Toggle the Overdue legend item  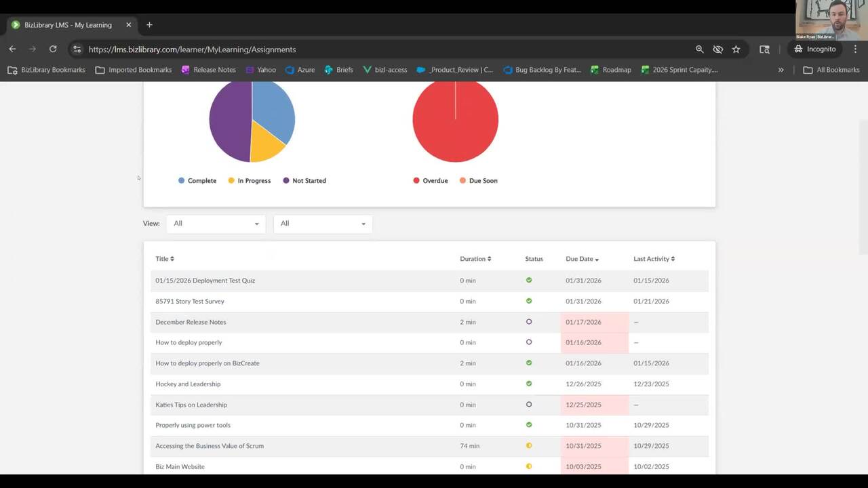pyautogui.click(x=430, y=181)
